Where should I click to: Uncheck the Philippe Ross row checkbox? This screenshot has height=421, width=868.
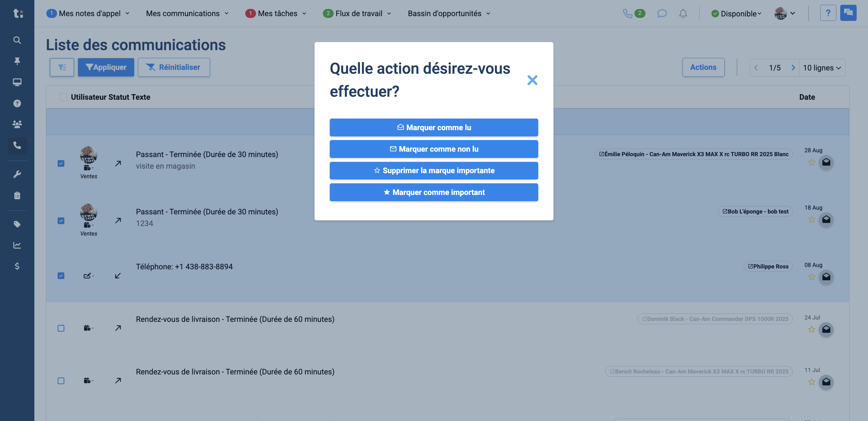[61, 276]
